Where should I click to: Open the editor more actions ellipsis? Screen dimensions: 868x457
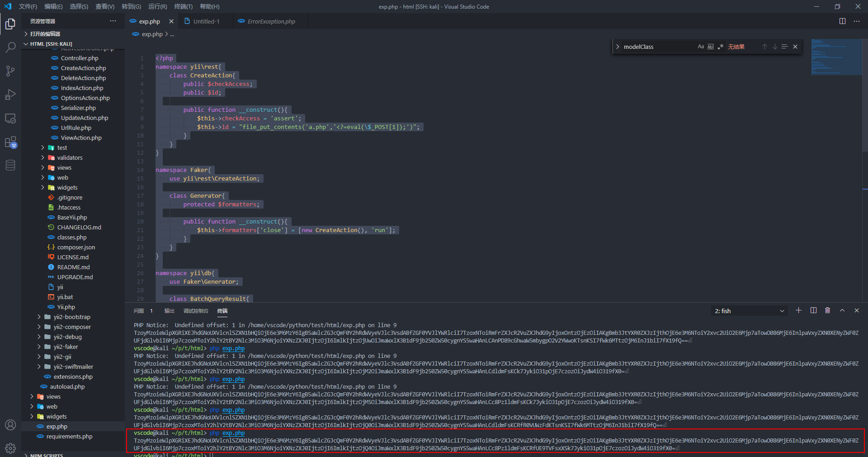[857, 21]
